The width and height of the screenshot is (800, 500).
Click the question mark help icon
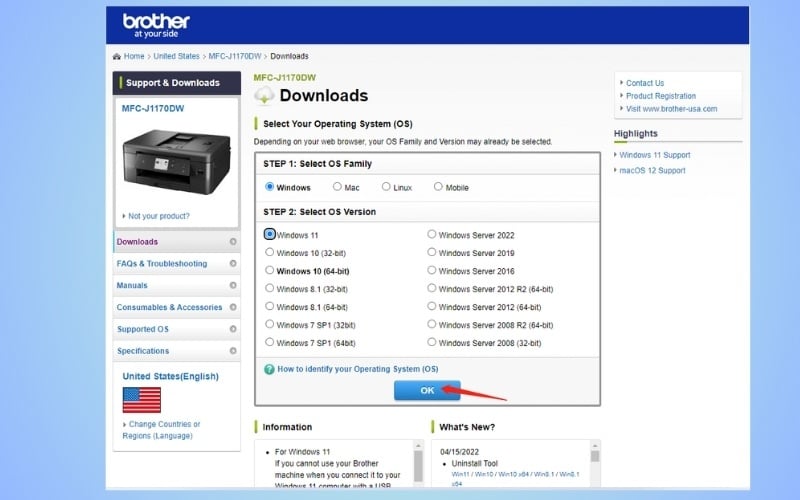(x=269, y=369)
